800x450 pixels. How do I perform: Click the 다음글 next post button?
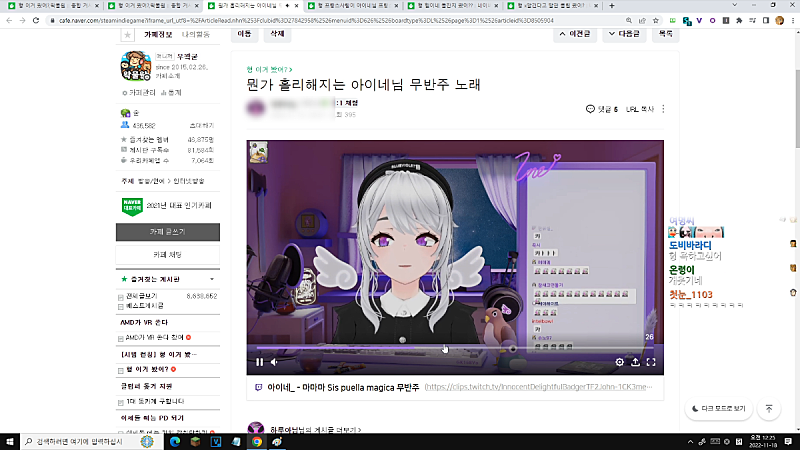624,34
